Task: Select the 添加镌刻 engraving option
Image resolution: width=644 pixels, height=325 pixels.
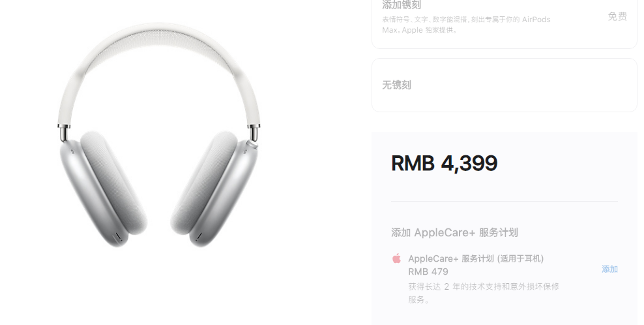Action: click(x=505, y=23)
